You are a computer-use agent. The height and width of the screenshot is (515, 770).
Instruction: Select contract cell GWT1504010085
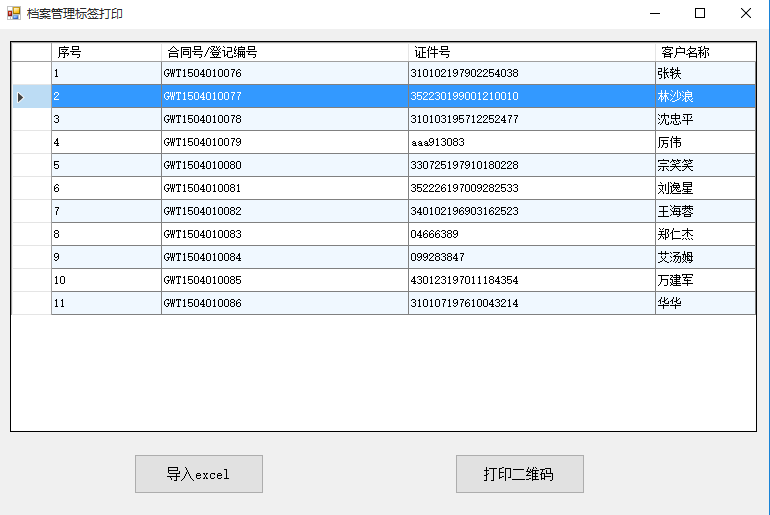(x=285, y=281)
